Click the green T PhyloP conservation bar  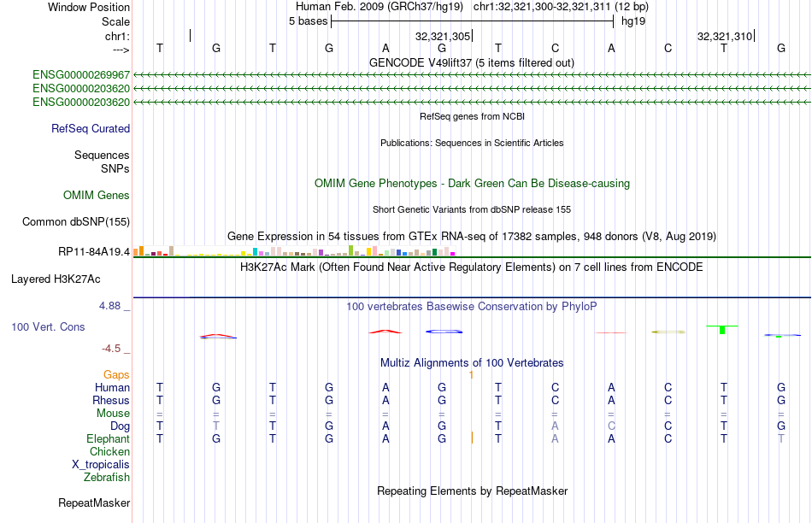click(x=722, y=330)
